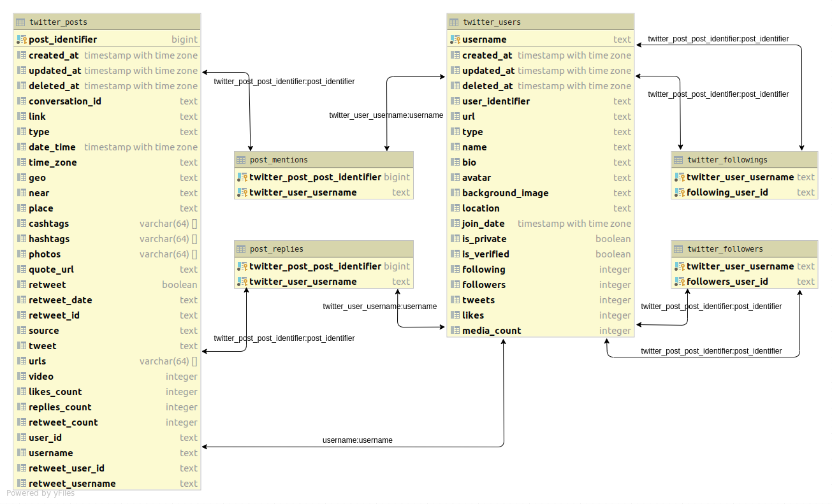Click the post_replies table header icon
This screenshot has height=504, width=832.
[242, 249]
